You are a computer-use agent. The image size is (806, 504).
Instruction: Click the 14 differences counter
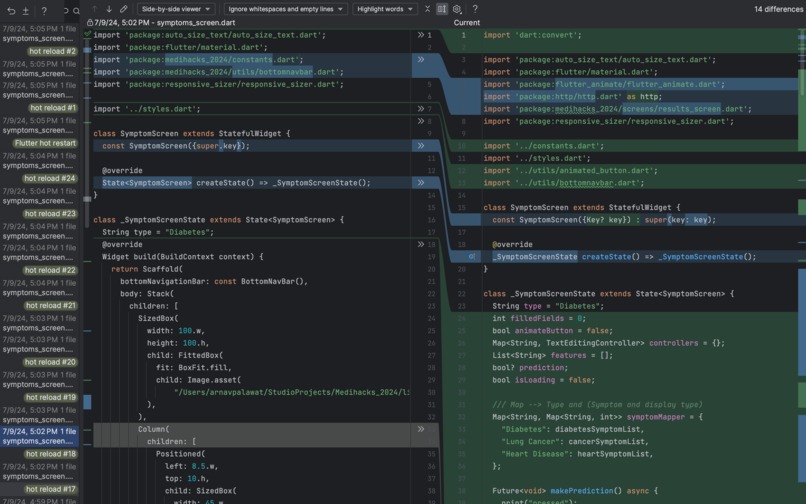[778, 9]
